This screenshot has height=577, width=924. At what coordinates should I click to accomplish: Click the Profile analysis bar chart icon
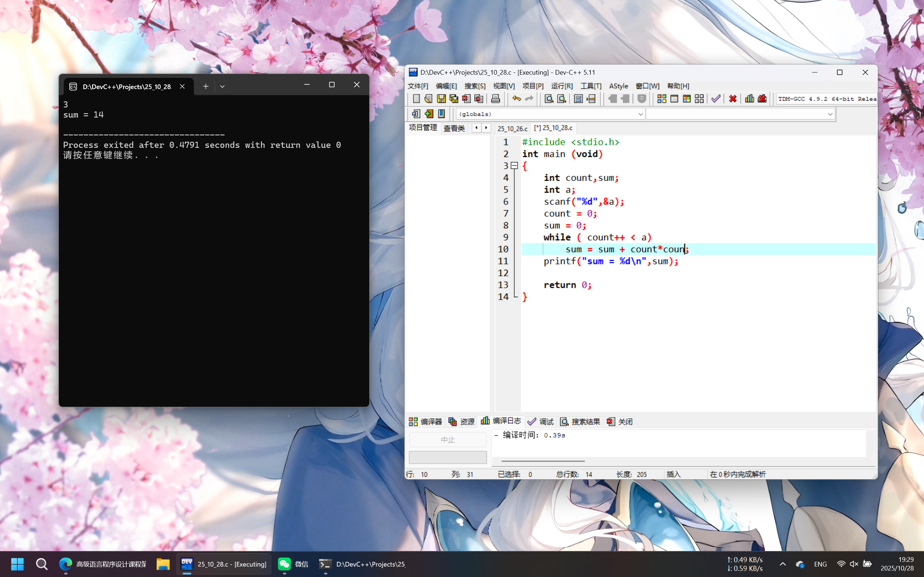tap(749, 99)
